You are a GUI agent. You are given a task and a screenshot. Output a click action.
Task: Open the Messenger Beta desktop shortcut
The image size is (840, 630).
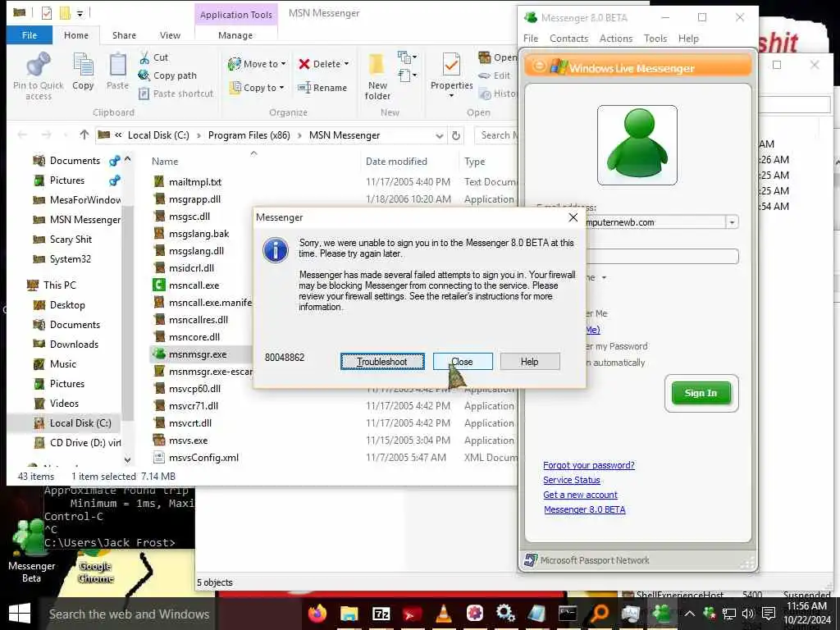tap(31, 549)
